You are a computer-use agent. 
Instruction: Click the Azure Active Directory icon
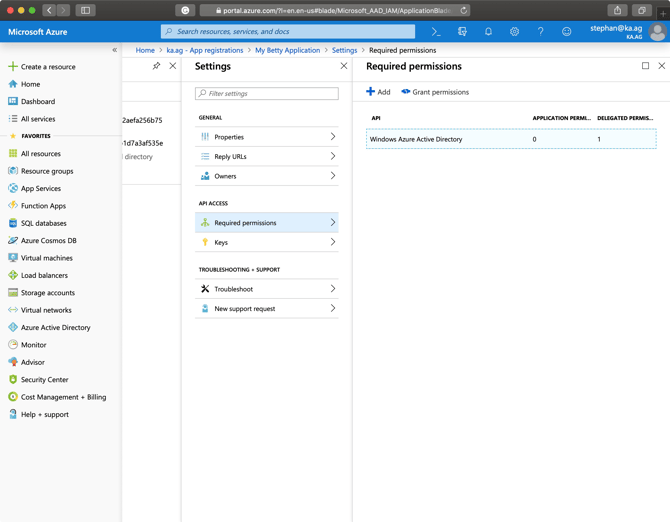pos(13,327)
